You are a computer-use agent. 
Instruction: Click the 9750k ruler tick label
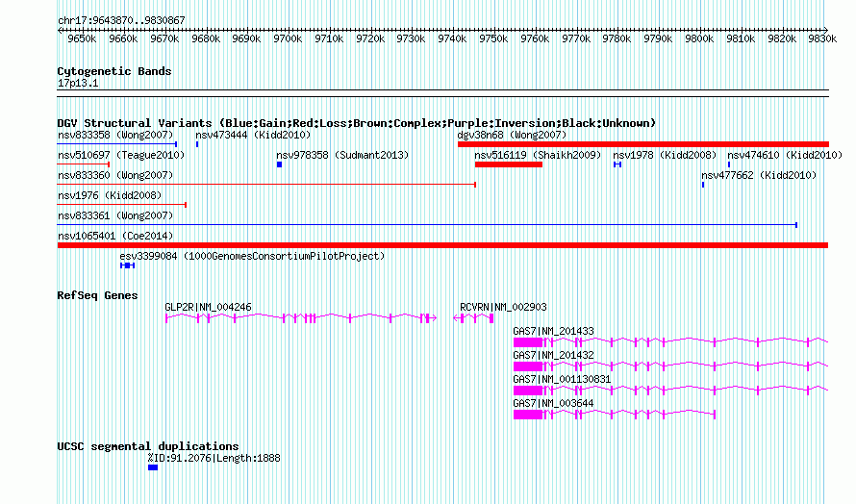click(493, 38)
